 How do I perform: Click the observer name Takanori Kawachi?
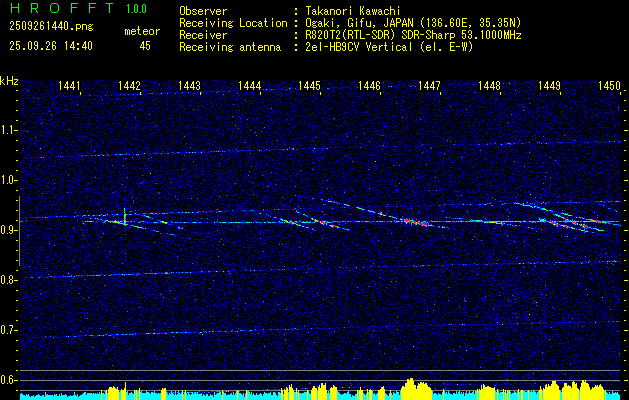click(x=353, y=11)
